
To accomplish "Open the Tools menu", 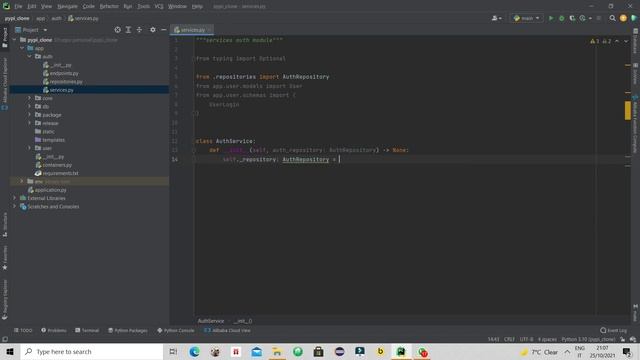I will (143, 7).
